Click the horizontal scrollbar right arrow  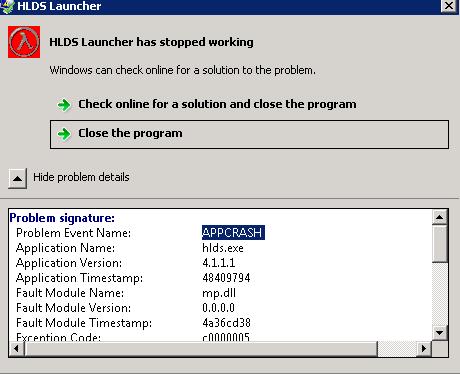click(x=424, y=349)
